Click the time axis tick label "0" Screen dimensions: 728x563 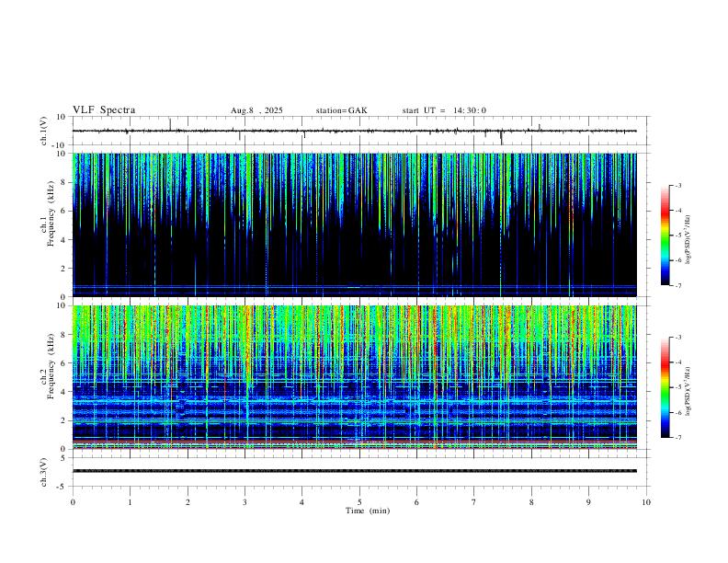pos(73,502)
